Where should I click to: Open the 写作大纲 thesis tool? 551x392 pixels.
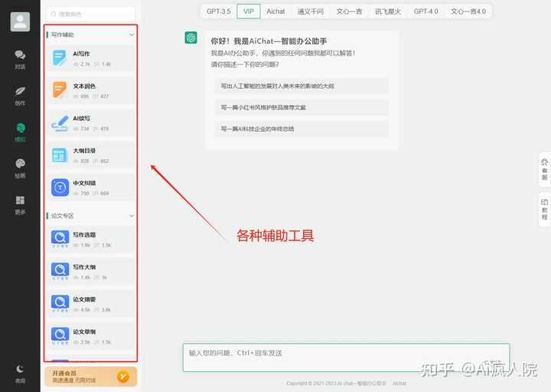91,272
